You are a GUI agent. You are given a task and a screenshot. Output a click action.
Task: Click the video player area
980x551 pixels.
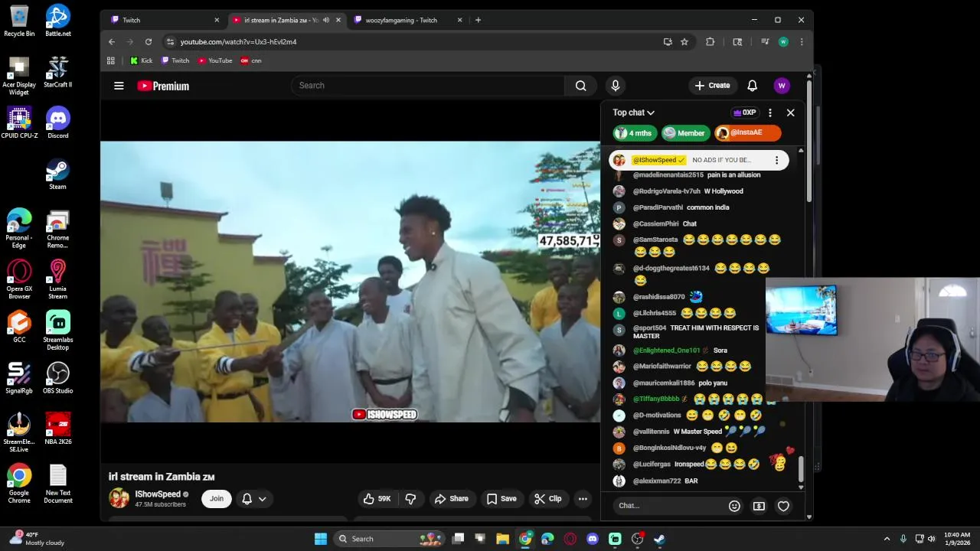350,282
